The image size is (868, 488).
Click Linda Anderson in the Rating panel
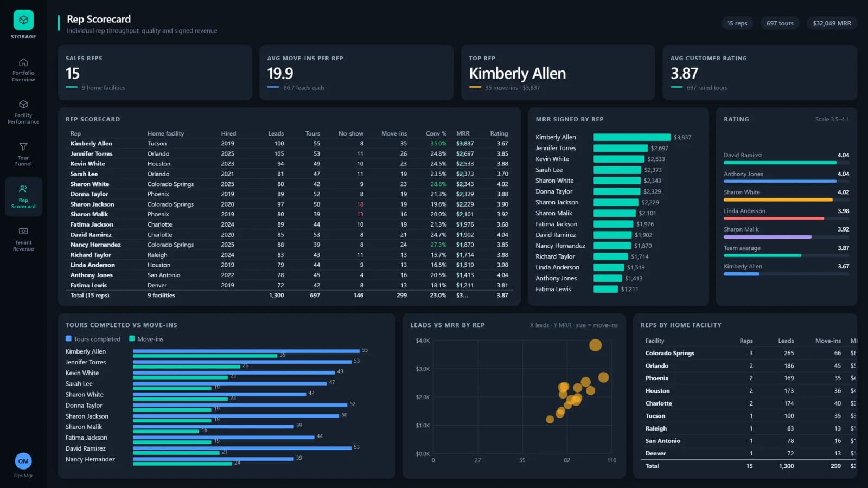(744, 211)
